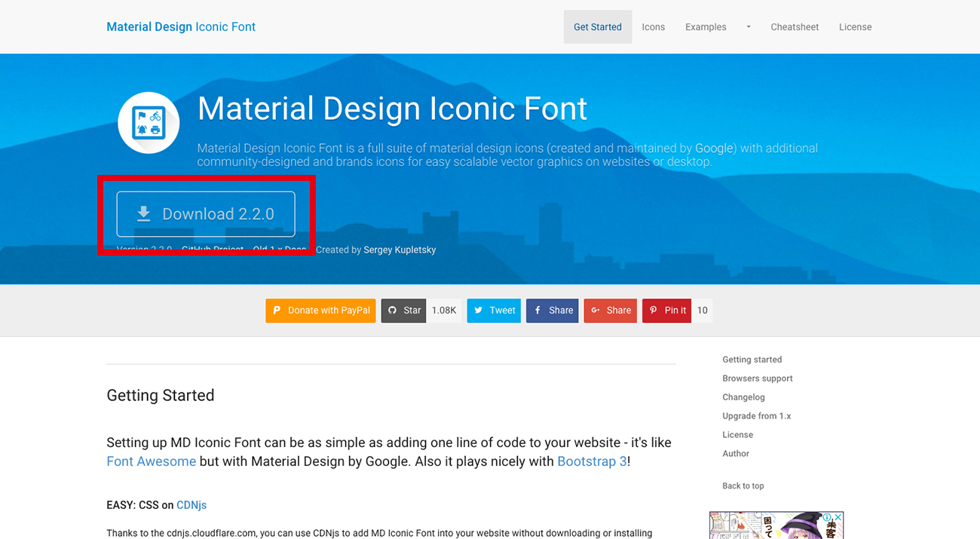The width and height of the screenshot is (980, 539).
Task: Open the License nav item in header
Action: pyautogui.click(x=856, y=27)
